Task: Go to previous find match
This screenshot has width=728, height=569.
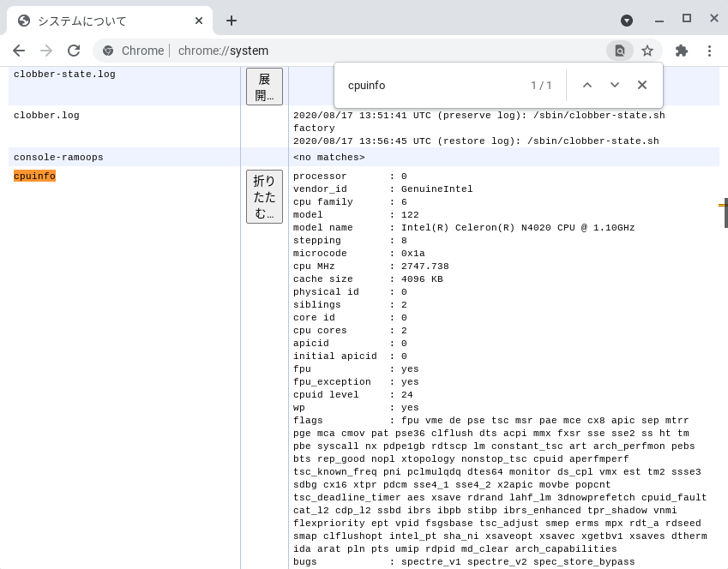Action: 587,85
